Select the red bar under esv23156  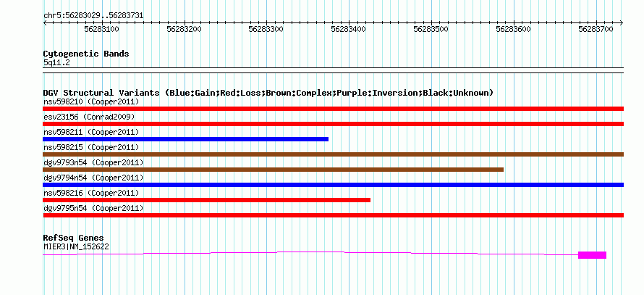point(333,124)
